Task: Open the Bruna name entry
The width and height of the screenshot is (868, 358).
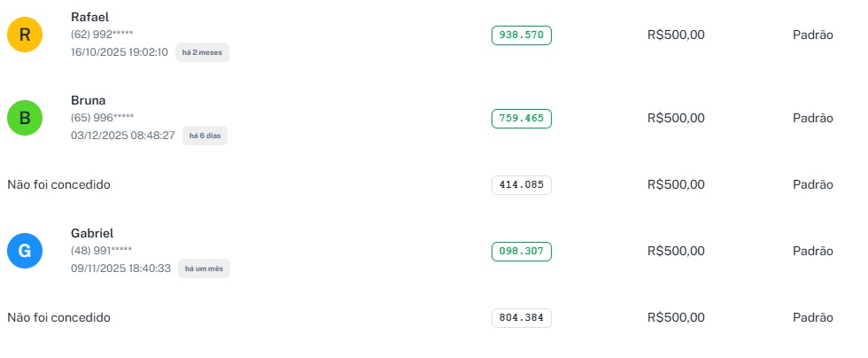Action: pos(89,100)
